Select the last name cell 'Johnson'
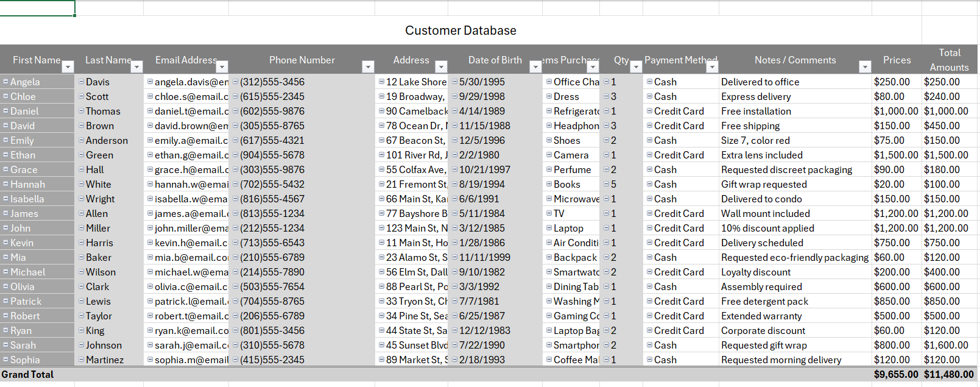This screenshot has height=387, width=980. tap(109, 345)
